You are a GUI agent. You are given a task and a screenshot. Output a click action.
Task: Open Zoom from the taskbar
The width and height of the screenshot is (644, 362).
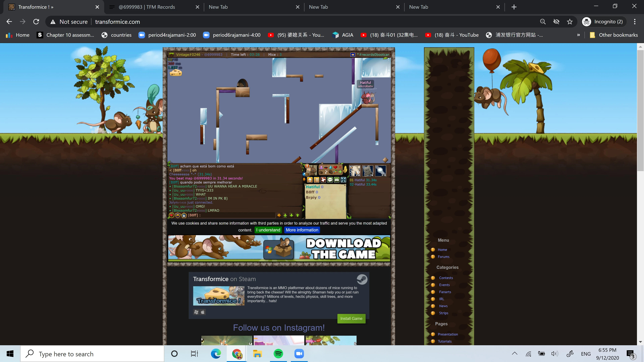299,354
